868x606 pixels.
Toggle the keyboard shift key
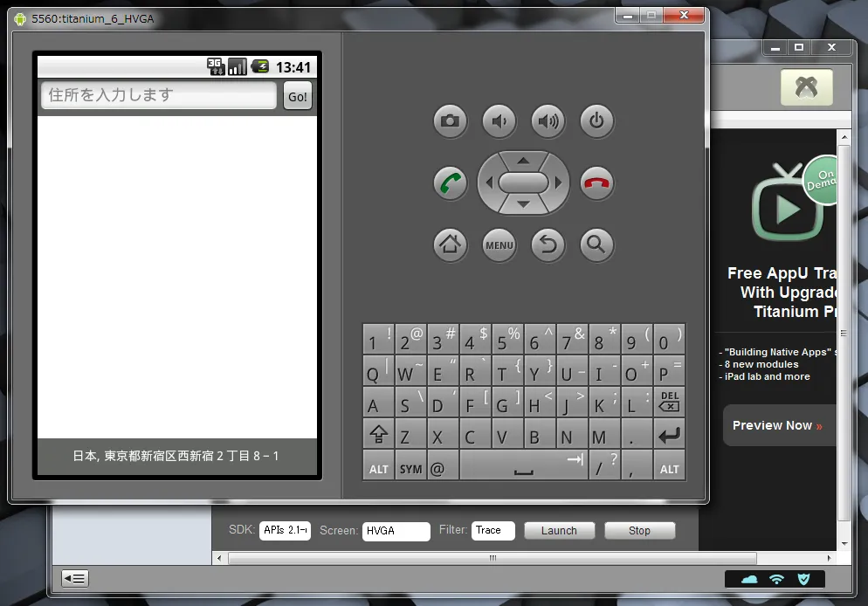click(x=378, y=434)
